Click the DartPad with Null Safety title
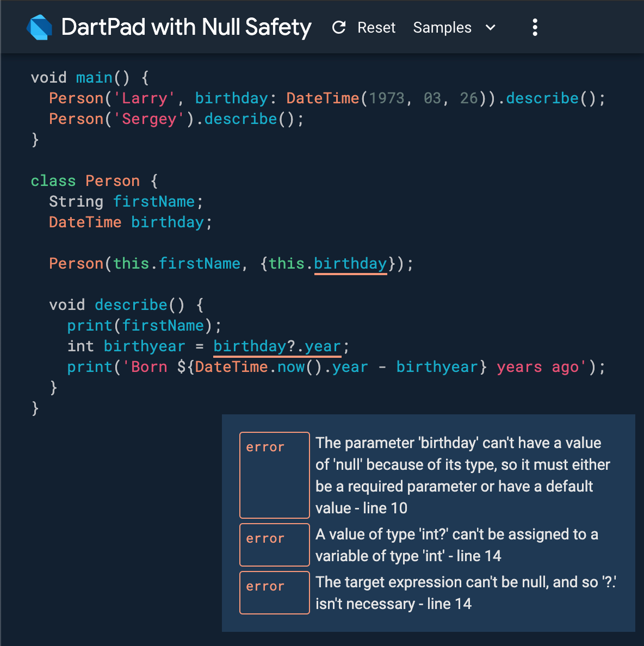Viewport: 644px width, 646px height. 187,27
